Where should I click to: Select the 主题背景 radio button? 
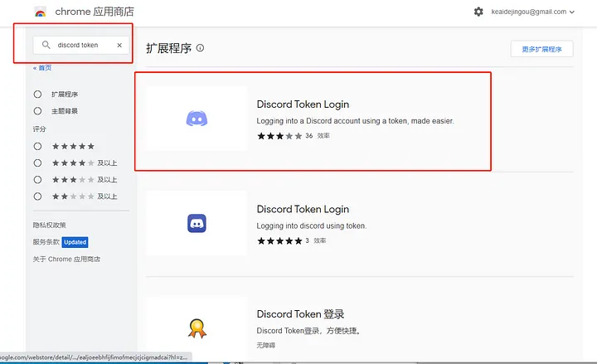(37, 111)
